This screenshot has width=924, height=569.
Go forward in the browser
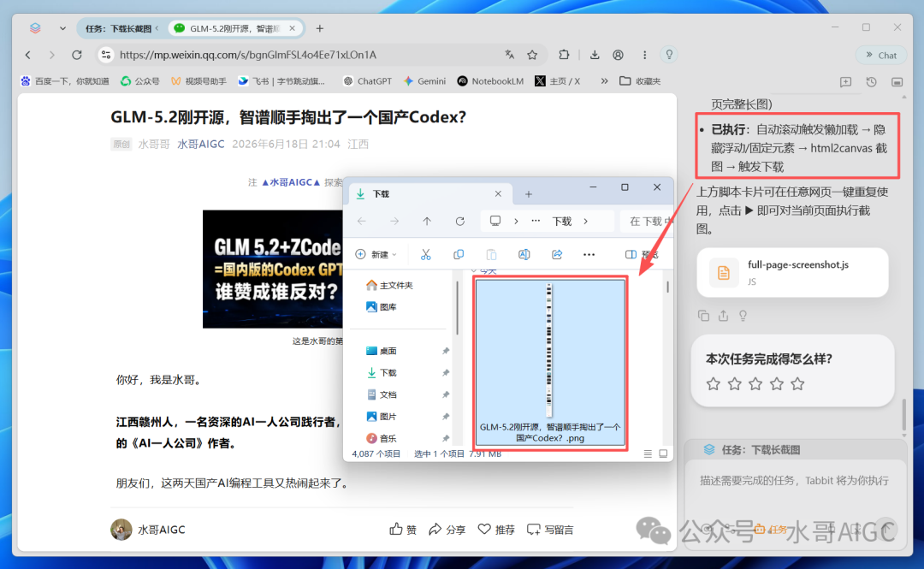(x=52, y=55)
